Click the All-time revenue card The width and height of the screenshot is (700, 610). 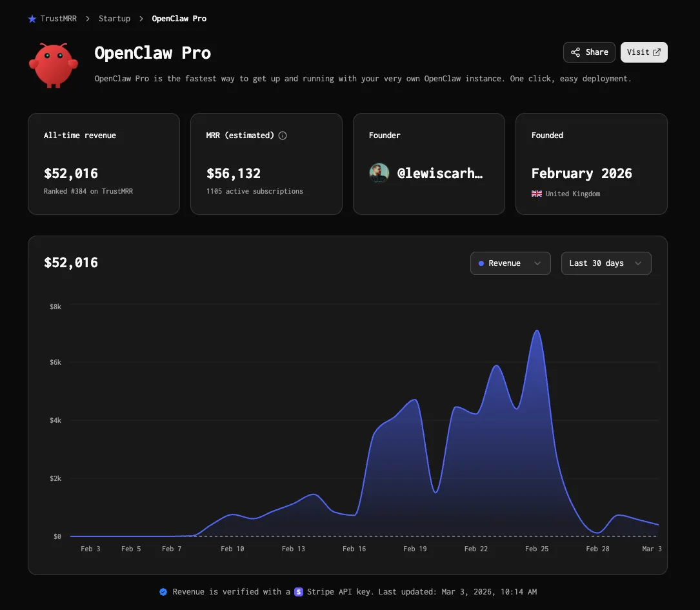tap(103, 164)
